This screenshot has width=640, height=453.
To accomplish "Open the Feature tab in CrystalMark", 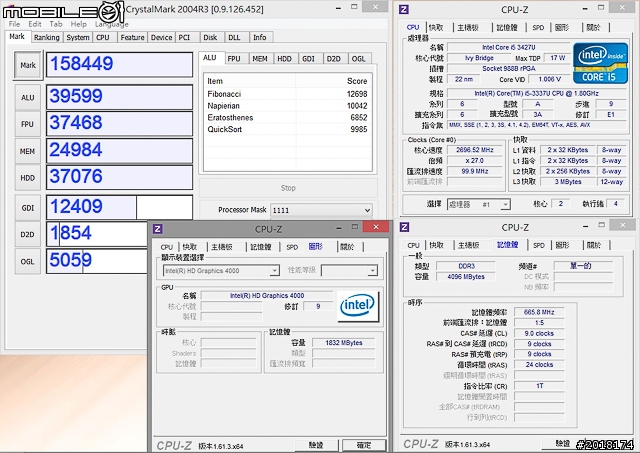I will coord(132,38).
